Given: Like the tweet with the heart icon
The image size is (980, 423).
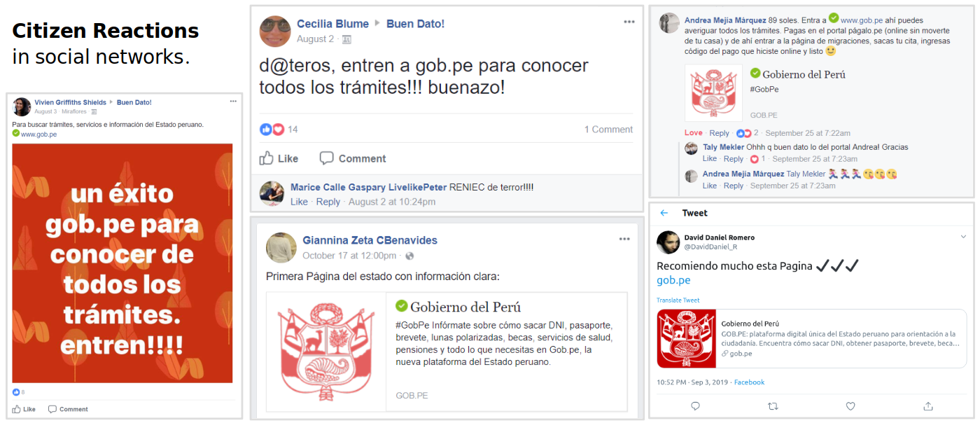Looking at the screenshot, I should [850, 406].
